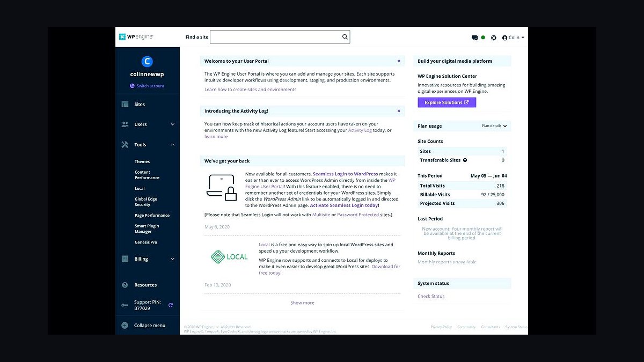The image size is (644, 362).
Task: Open the Colin account dropdown
Action: pyautogui.click(x=513, y=38)
